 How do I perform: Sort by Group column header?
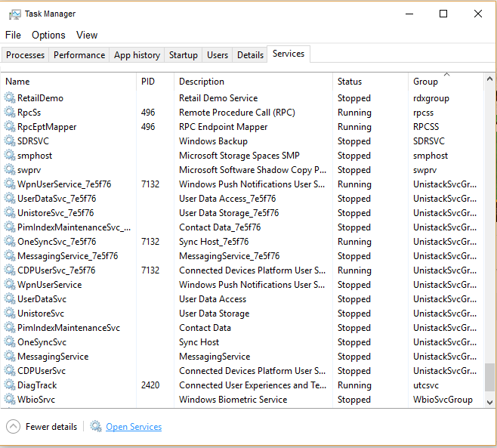(x=446, y=82)
